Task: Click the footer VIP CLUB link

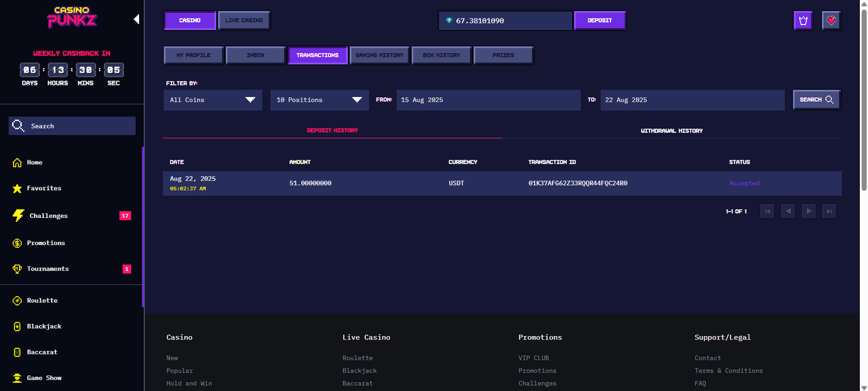Action: tap(534, 358)
